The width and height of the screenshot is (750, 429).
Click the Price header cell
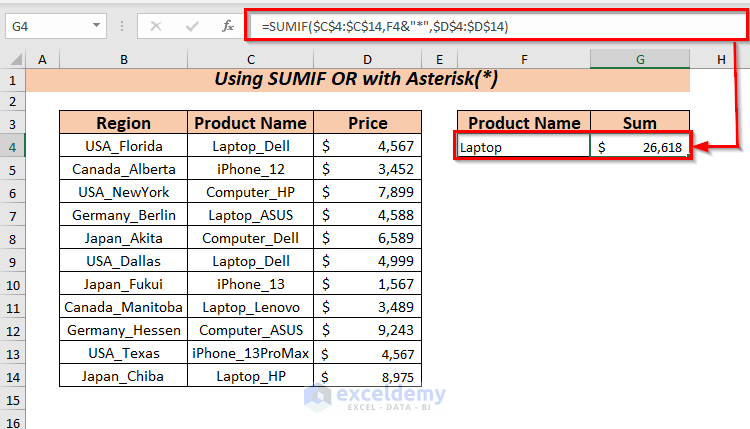click(367, 123)
